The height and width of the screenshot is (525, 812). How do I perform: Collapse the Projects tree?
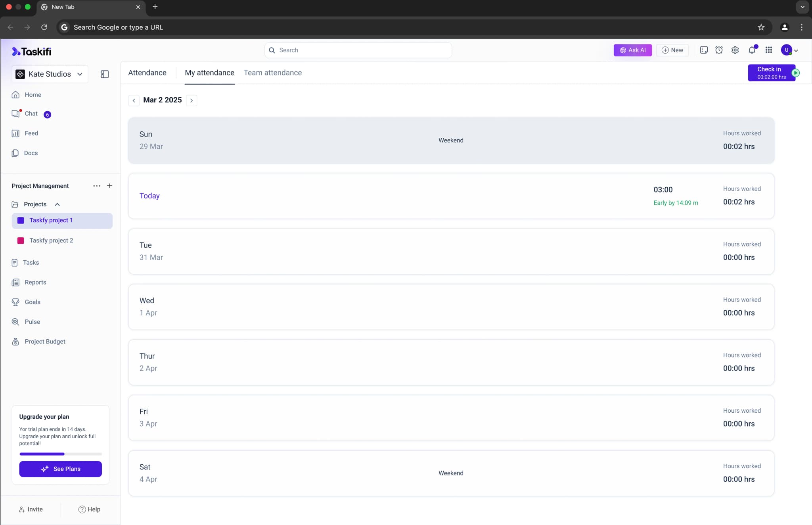click(57, 204)
